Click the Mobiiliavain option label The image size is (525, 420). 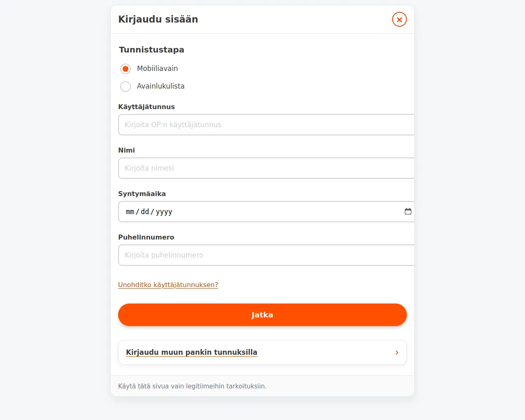click(x=157, y=68)
